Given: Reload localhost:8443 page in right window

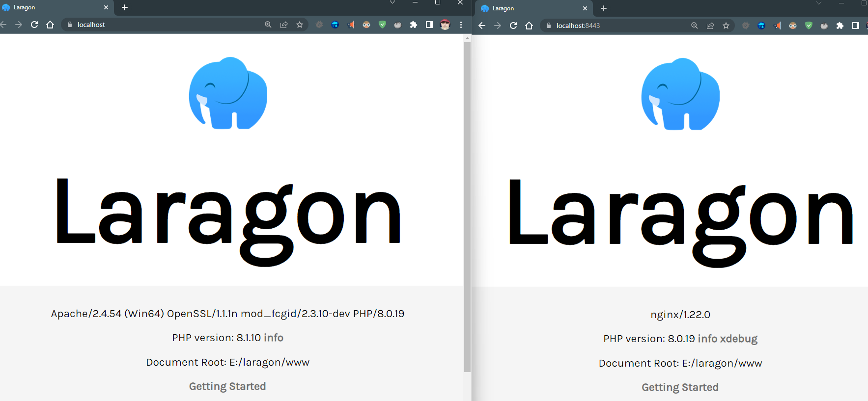Looking at the screenshot, I should click(513, 26).
